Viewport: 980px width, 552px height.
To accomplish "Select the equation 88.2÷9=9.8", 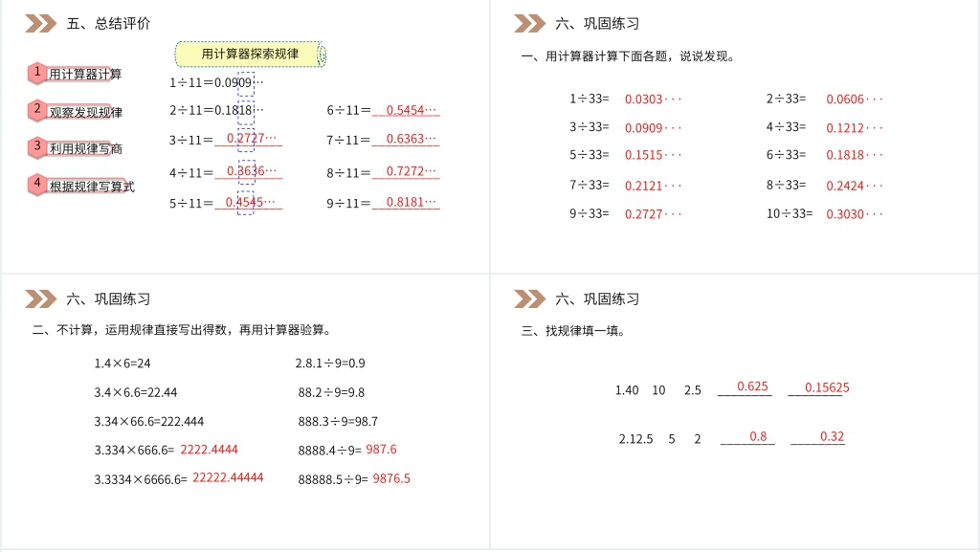I will [x=331, y=393].
